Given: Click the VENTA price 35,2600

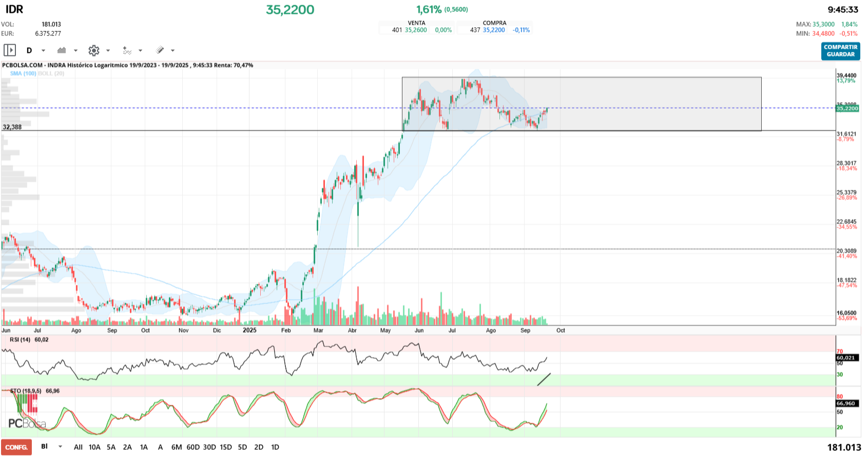Looking at the screenshot, I should pos(416,30).
